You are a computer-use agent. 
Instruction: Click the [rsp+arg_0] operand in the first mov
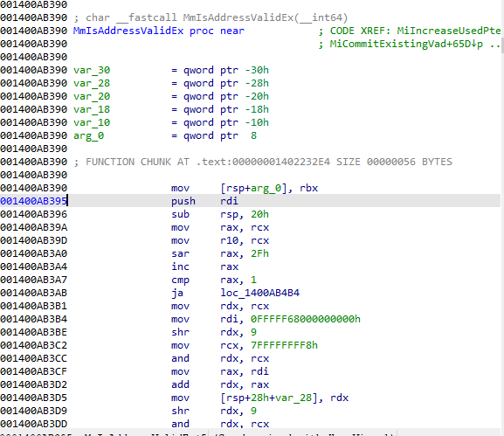pos(253,189)
